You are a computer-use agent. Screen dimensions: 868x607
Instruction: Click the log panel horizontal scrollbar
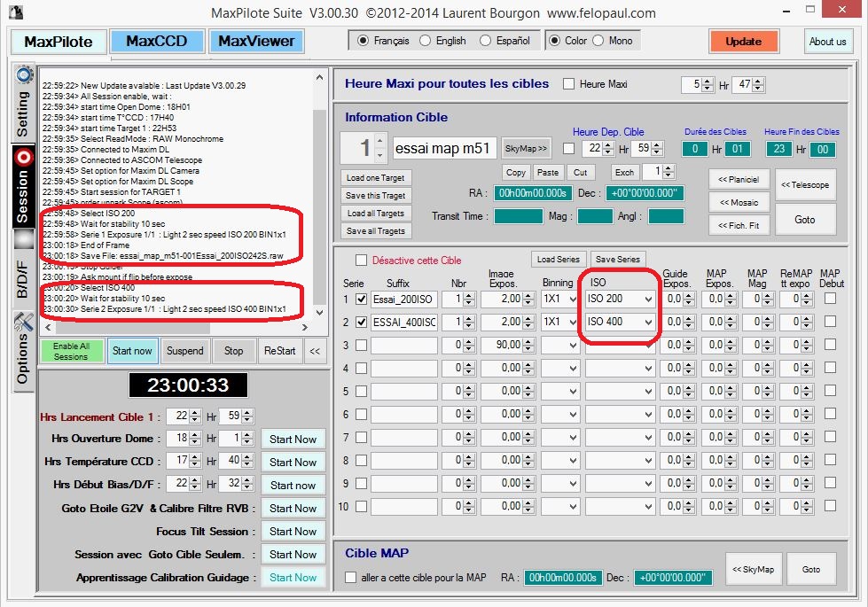click(x=176, y=328)
